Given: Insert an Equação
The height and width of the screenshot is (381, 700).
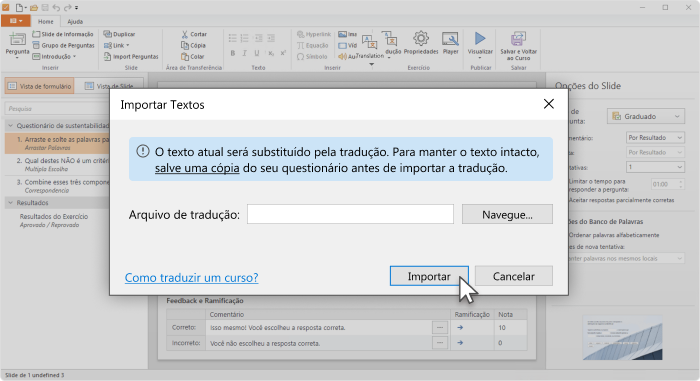Looking at the screenshot, I should tap(312, 45).
